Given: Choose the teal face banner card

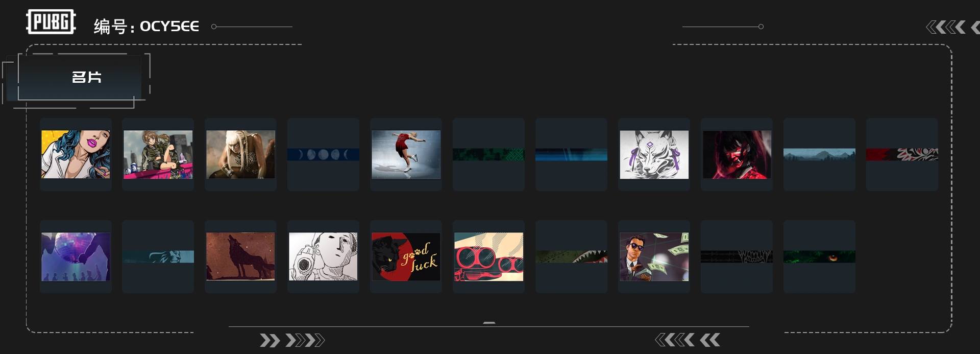Looking at the screenshot, I should (x=158, y=256).
